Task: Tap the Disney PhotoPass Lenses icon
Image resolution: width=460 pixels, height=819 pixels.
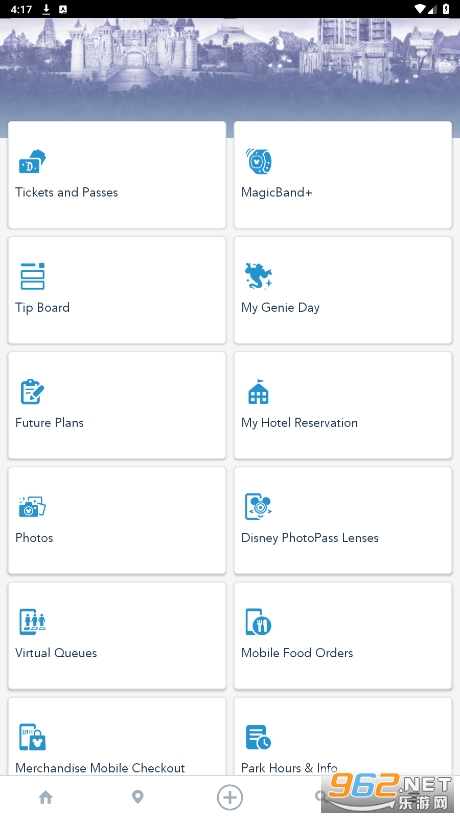Action: pos(258,506)
